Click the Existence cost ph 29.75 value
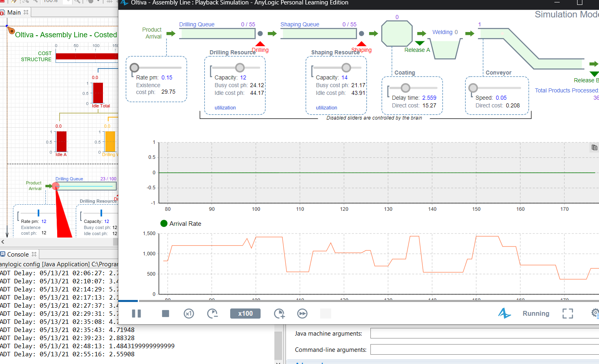The height and width of the screenshot is (364, 599). (x=168, y=92)
